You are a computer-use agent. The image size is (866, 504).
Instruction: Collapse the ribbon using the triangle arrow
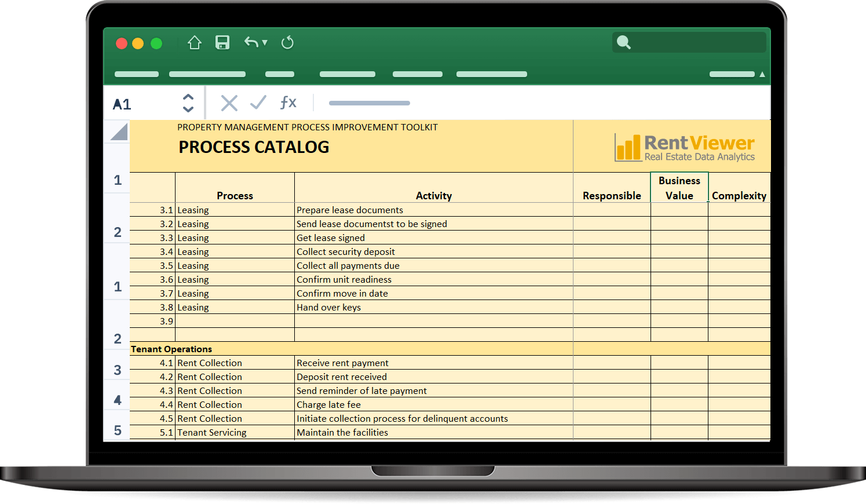[x=762, y=74]
